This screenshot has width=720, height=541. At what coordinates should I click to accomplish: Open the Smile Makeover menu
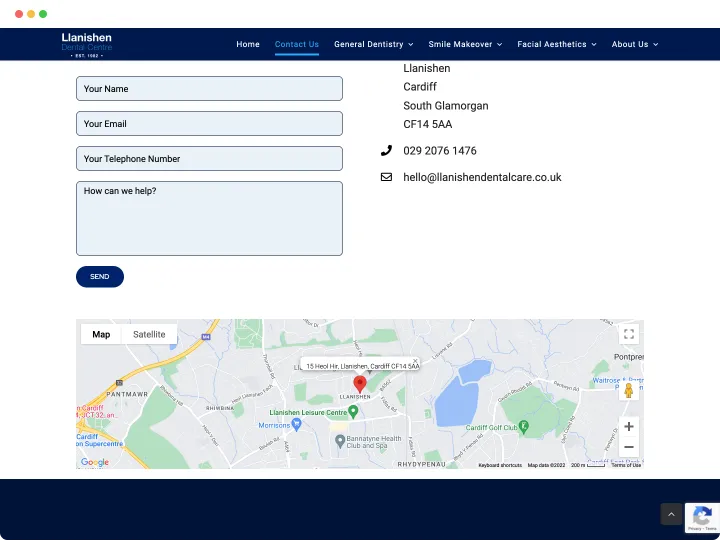click(460, 44)
